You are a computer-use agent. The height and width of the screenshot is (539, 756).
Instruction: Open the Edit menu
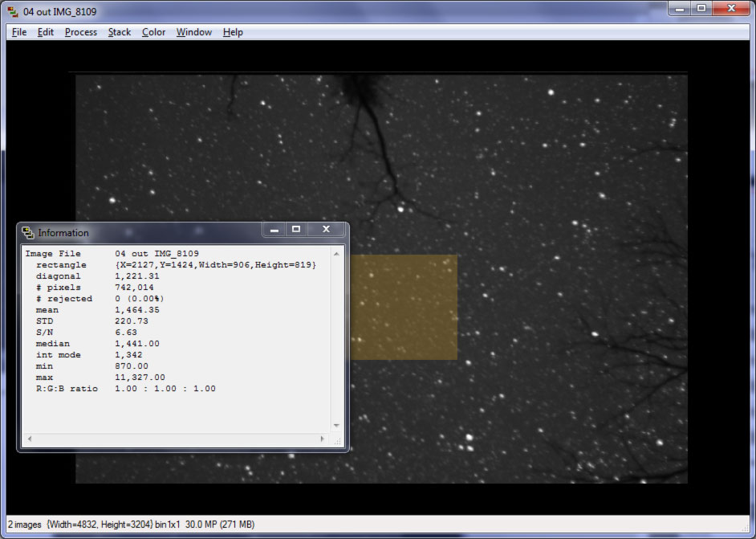44,32
